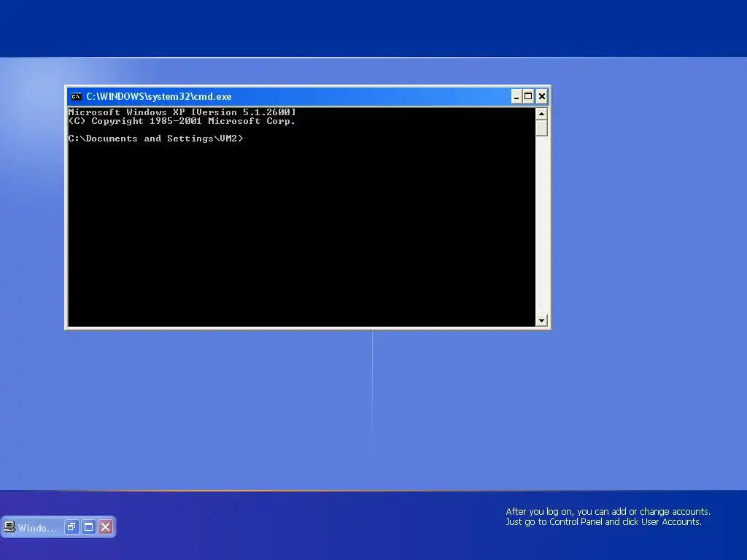Click the cmd scrollbar thumb
This screenshot has width=747, height=560.
pyautogui.click(x=541, y=128)
